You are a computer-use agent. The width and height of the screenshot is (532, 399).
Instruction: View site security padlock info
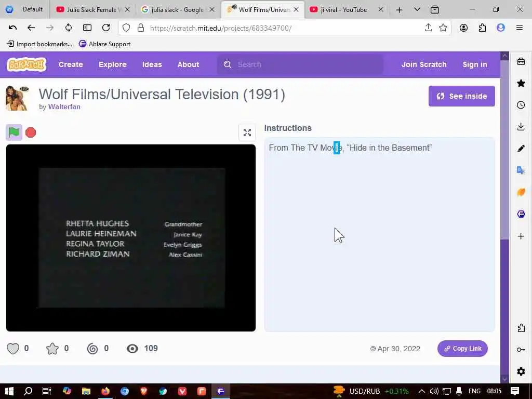[140, 28]
